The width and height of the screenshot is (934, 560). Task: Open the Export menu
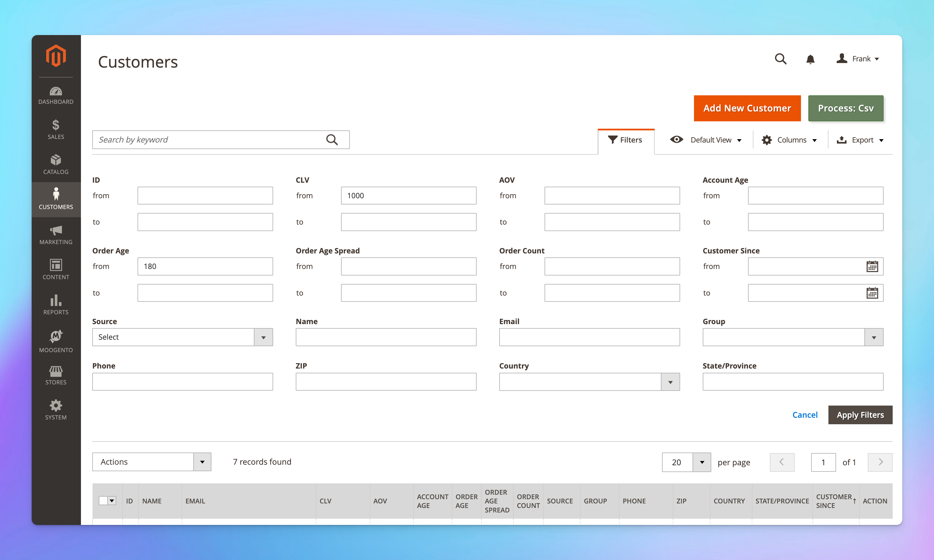861,140
